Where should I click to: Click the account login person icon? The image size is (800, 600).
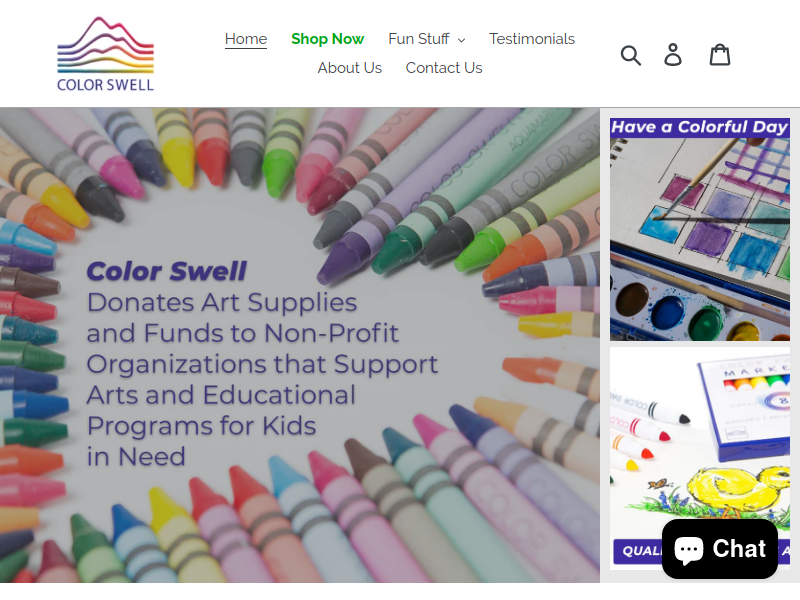coord(672,55)
